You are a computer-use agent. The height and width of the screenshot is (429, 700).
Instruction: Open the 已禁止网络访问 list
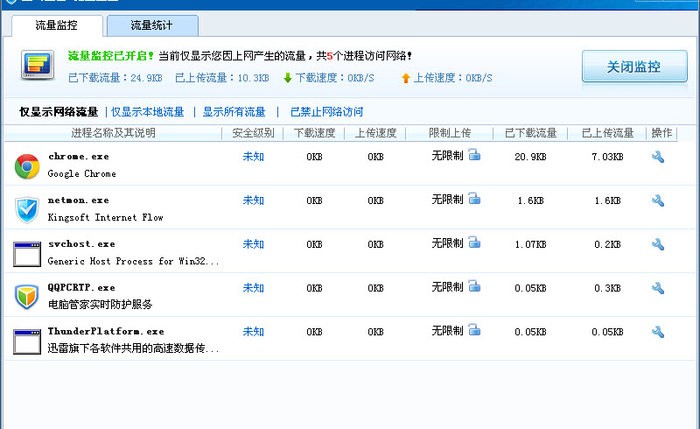point(327,112)
